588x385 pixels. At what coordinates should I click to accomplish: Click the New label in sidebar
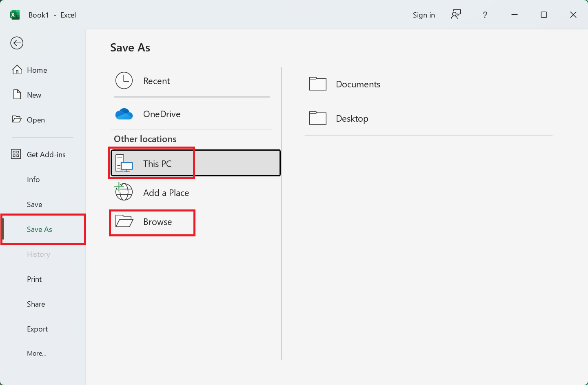[34, 95]
